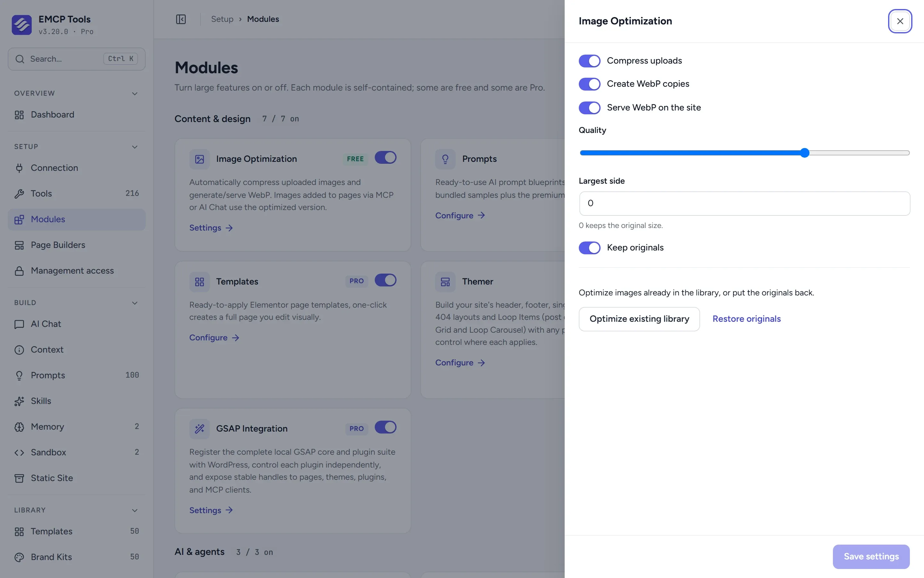The image size is (924, 578).
Task: Disable Serve WebP on the site
Action: coord(589,108)
